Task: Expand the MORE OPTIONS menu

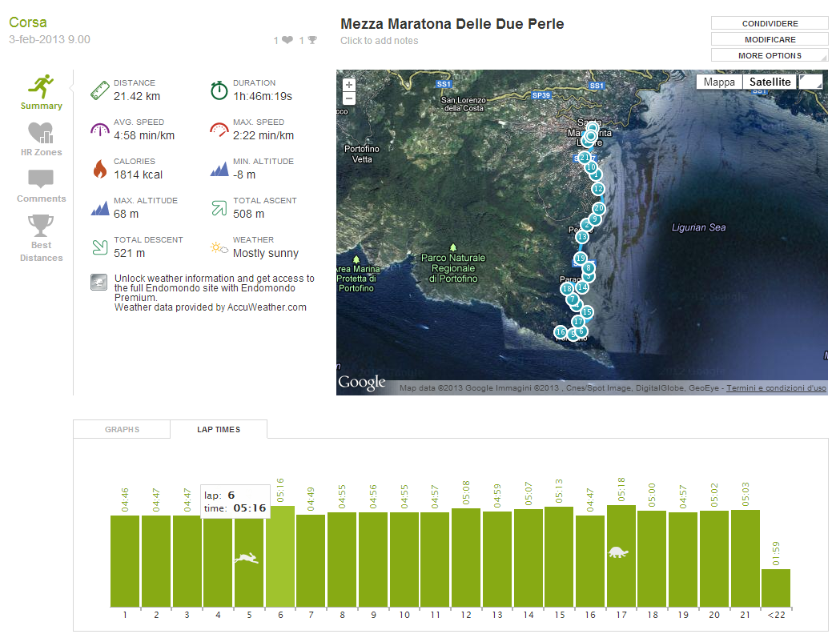Action: [769, 55]
